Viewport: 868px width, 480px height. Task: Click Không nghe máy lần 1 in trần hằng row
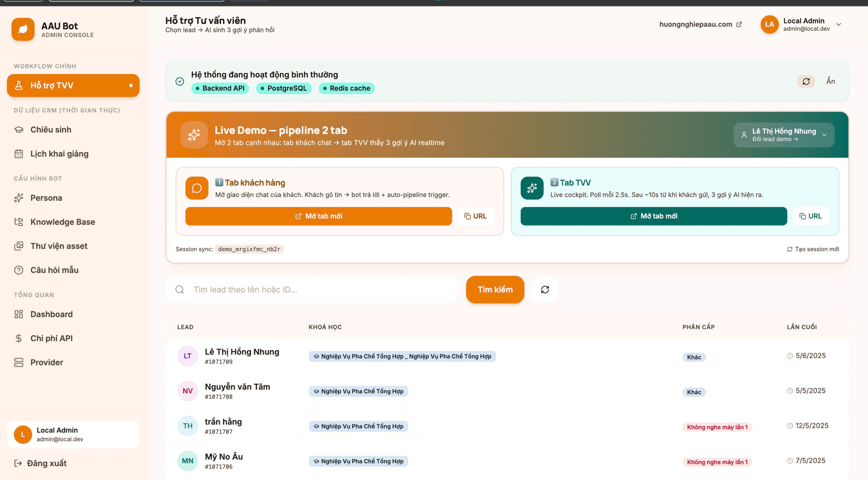coord(717,428)
